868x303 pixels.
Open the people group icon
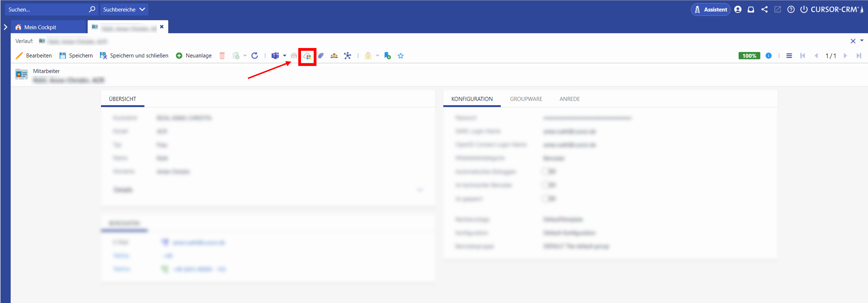click(x=334, y=56)
